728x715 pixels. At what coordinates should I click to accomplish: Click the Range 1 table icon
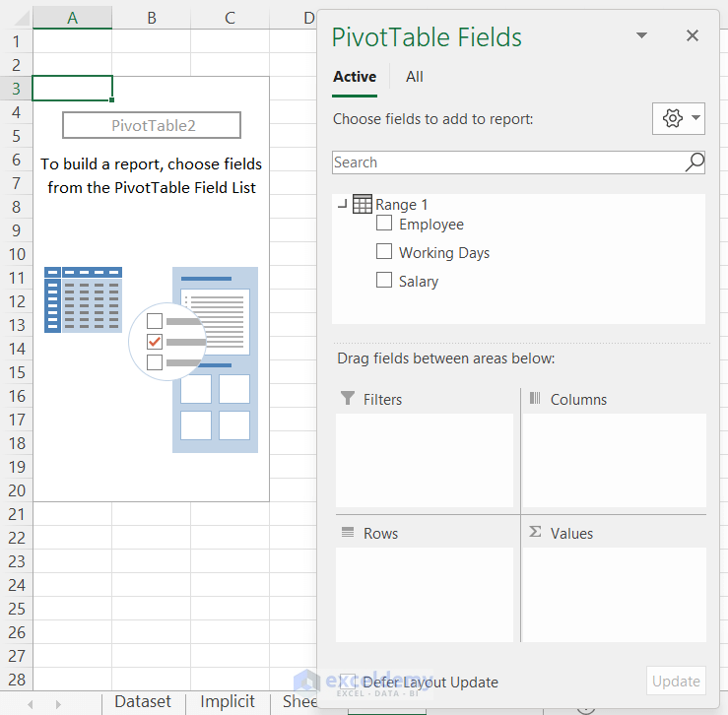362,205
